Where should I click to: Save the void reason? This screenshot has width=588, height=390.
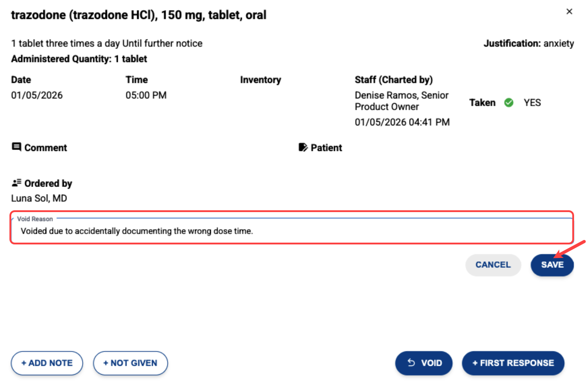pos(552,265)
